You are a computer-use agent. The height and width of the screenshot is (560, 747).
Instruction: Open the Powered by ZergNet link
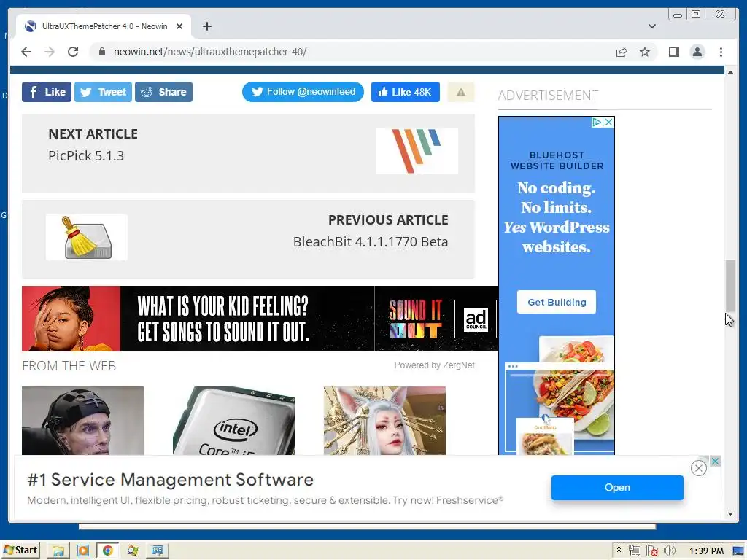(x=435, y=365)
